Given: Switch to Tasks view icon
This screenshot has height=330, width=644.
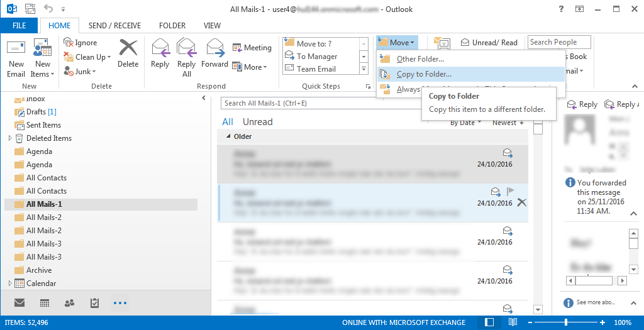Looking at the screenshot, I should click(x=94, y=303).
